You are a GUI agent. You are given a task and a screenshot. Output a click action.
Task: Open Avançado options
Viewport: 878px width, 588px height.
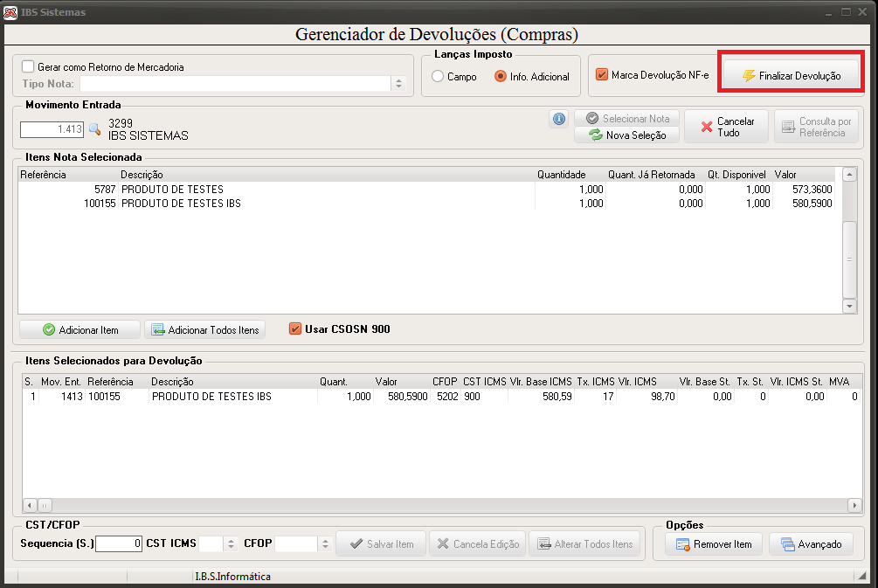coord(811,544)
